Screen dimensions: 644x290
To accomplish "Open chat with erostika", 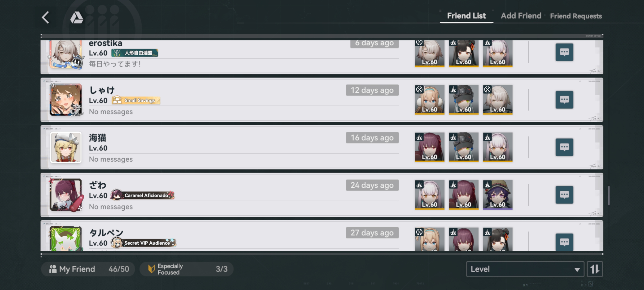I will coord(564,52).
